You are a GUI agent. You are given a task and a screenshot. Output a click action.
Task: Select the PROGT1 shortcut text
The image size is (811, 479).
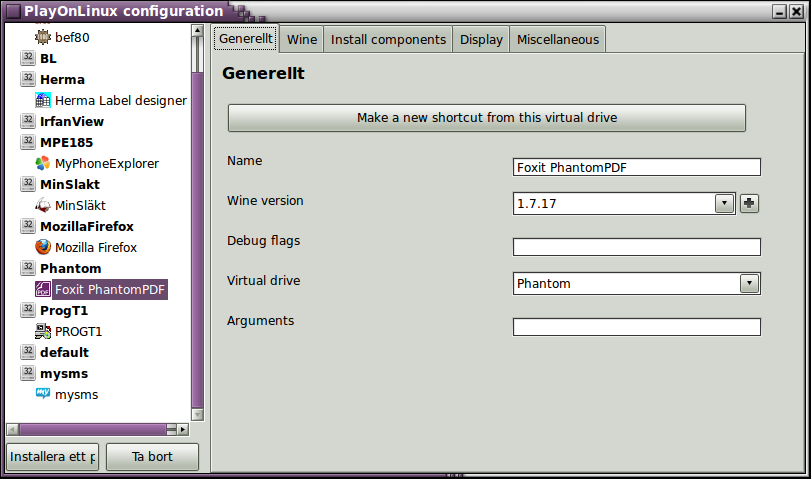point(79,331)
